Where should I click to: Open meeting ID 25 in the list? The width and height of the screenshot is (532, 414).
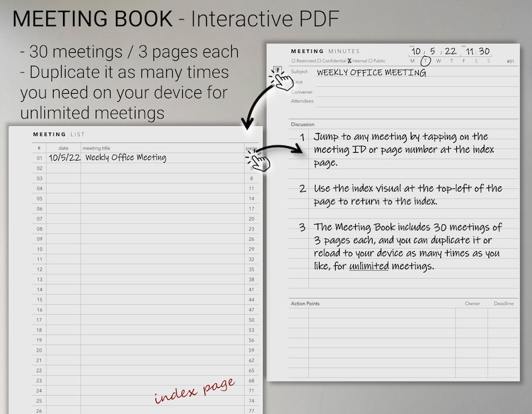tap(39, 401)
